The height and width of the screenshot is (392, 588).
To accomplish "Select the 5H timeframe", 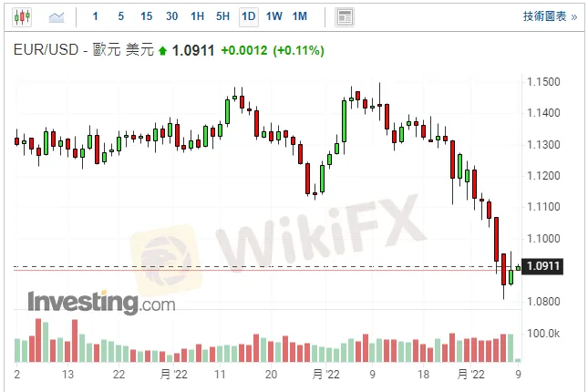I will tap(222, 16).
